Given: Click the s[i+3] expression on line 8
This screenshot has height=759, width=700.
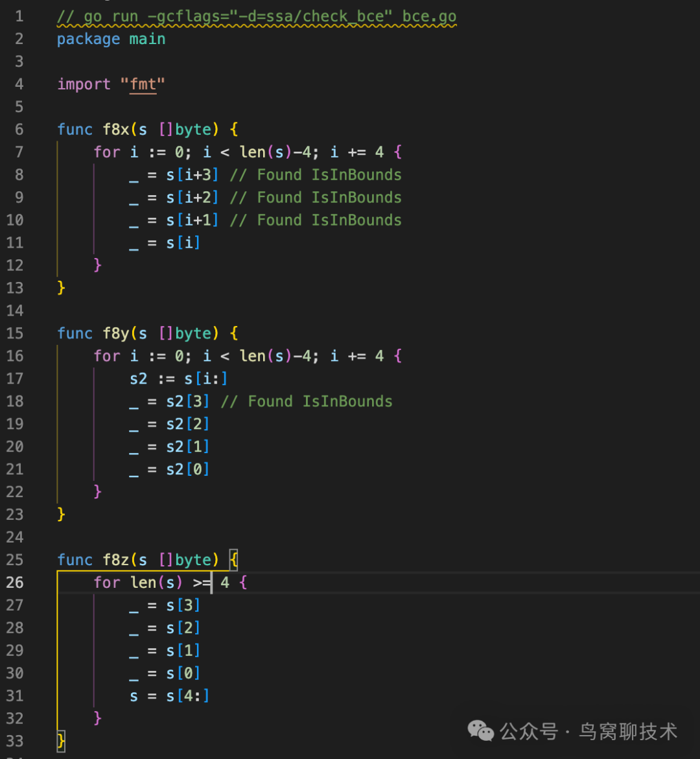Looking at the screenshot, I should coord(192,175).
